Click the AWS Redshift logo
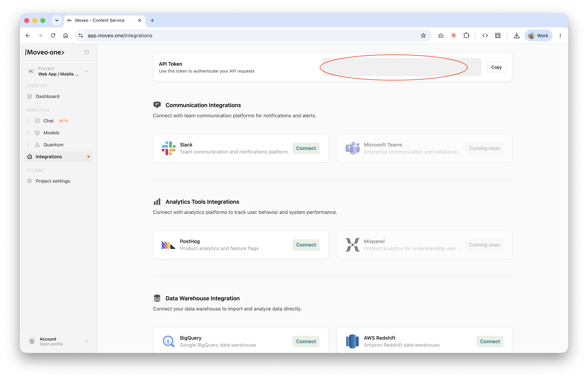Image resolution: width=588 pixels, height=379 pixels. pos(352,341)
